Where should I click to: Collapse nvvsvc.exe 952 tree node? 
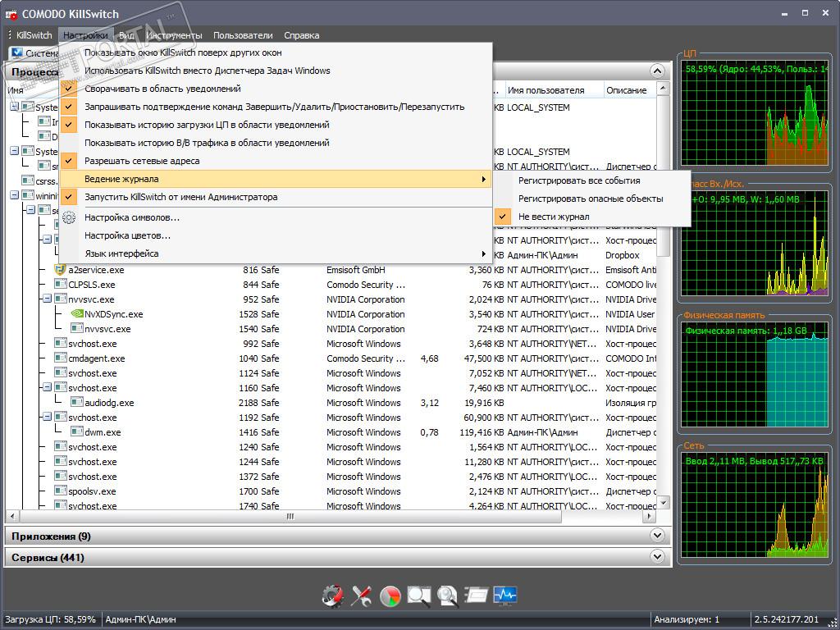point(47,299)
